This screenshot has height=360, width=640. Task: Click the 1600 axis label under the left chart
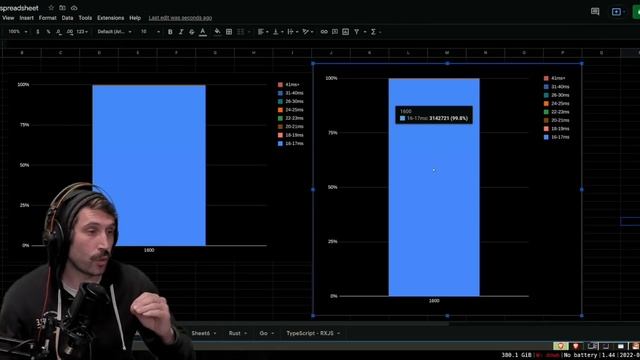(x=149, y=250)
